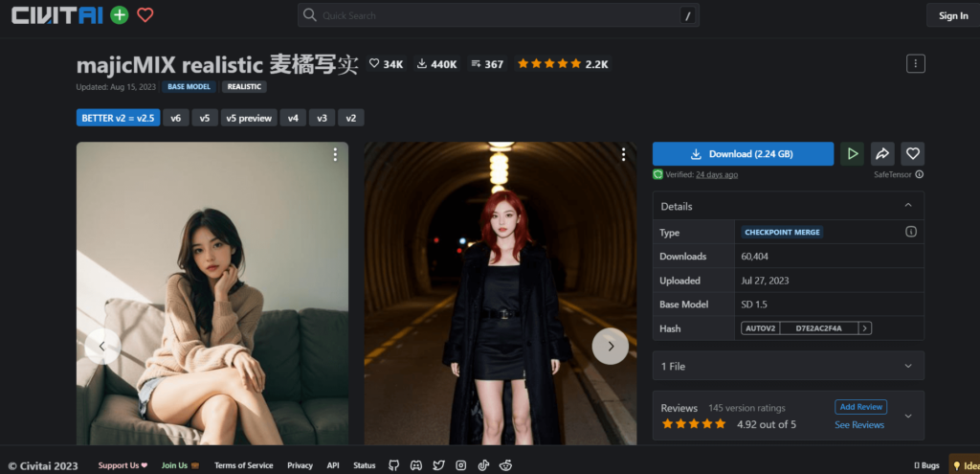
Task: Click the share arrow icon
Action: (882, 154)
